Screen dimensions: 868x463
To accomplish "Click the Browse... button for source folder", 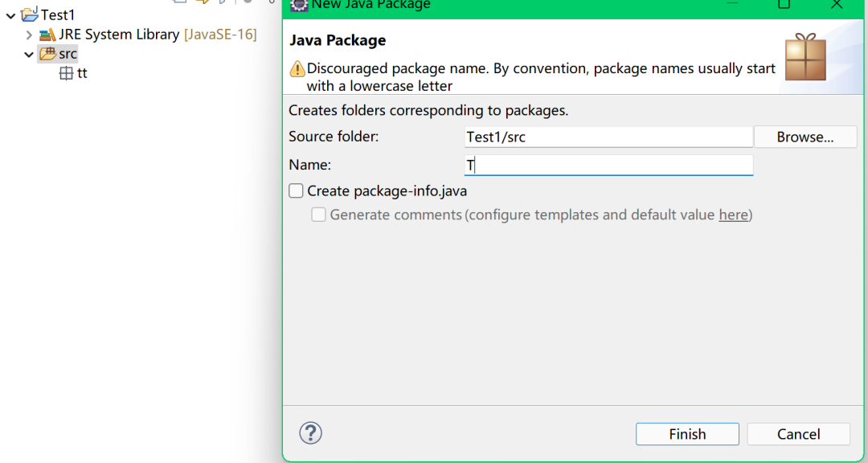I will point(805,137).
